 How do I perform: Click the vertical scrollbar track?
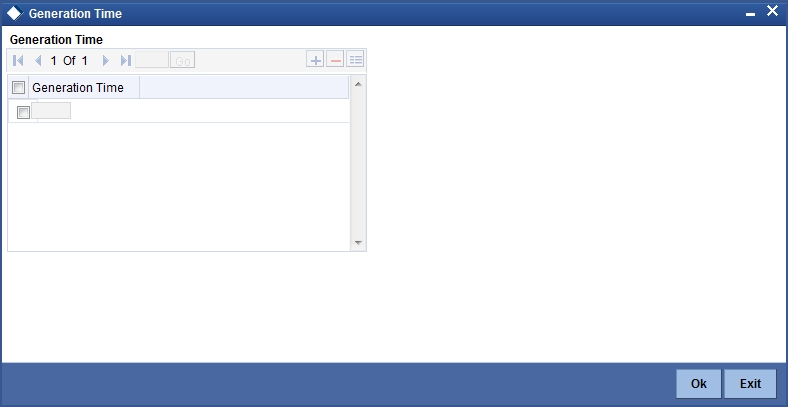(358, 163)
